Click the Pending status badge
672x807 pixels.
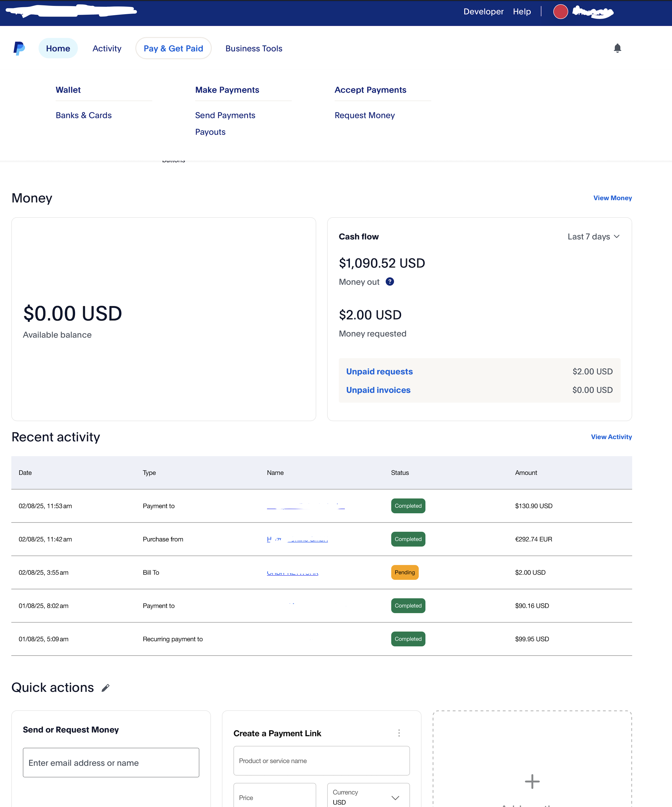405,573
